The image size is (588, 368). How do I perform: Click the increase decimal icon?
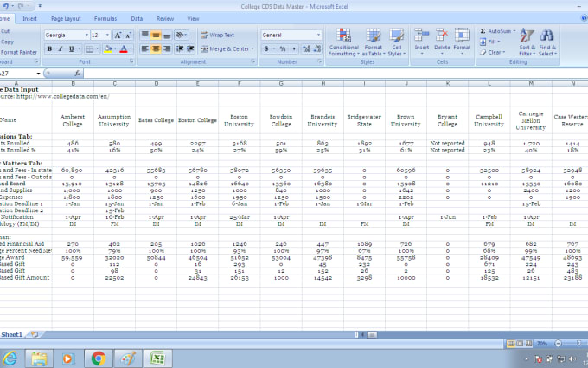click(306, 48)
